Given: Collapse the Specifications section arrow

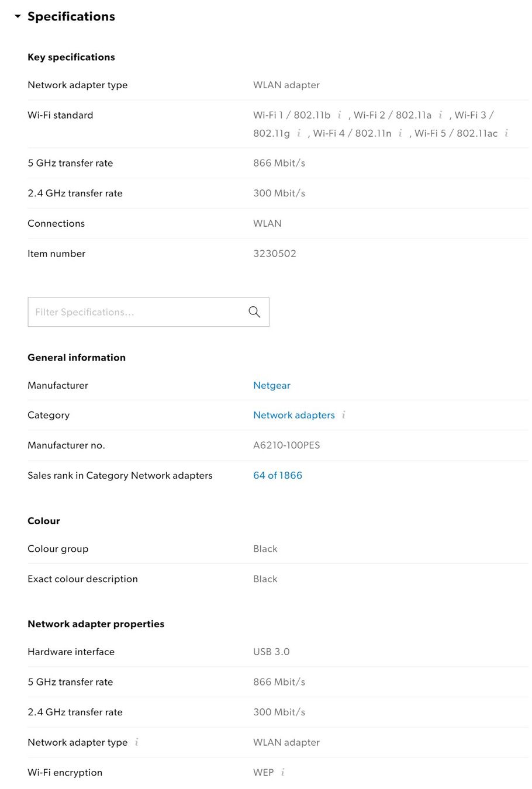Looking at the screenshot, I should [x=18, y=16].
